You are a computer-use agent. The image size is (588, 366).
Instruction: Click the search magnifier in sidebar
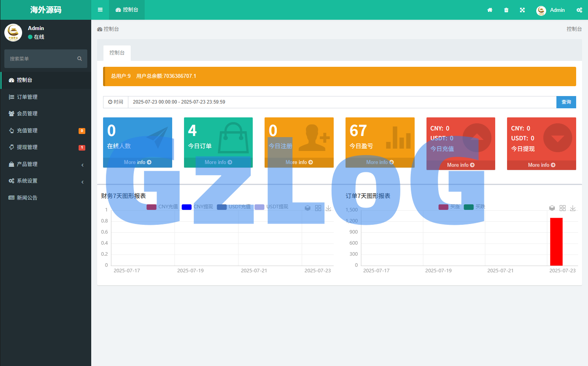(x=79, y=58)
